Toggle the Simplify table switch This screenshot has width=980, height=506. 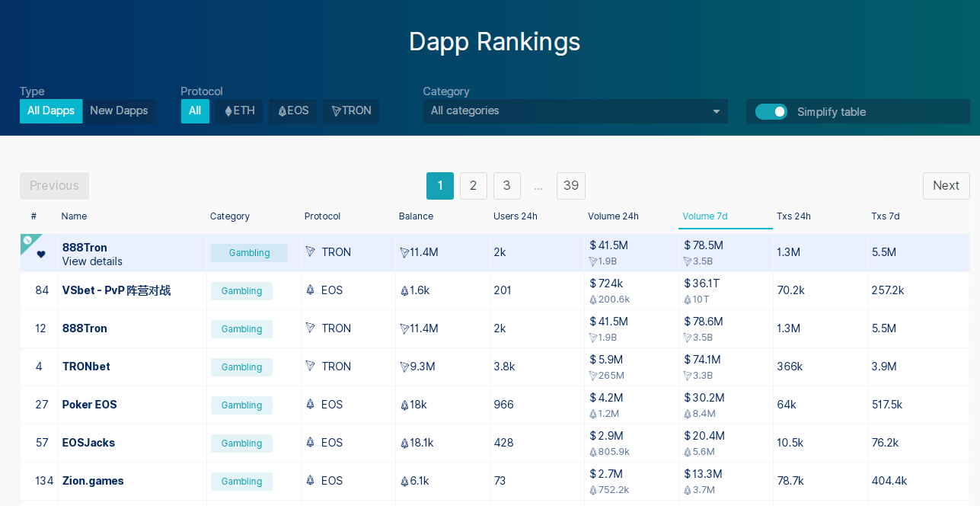point(771,112)
